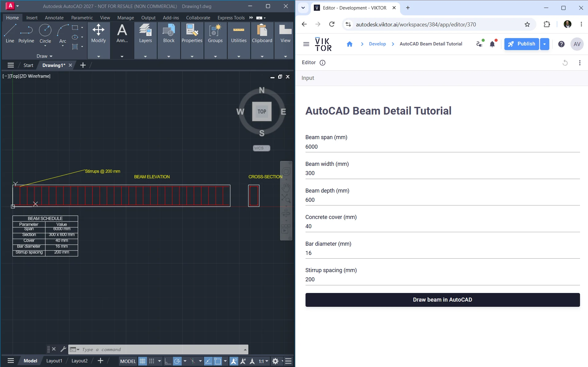Switch to the Annotate ribbon tab
This screenshot has height=367, width=588.
point(54,18)
